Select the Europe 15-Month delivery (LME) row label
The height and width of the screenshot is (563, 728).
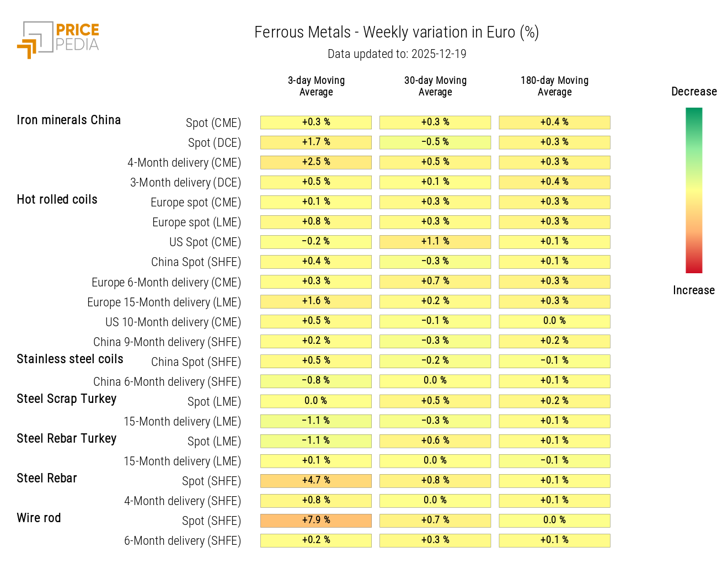[x=164, y=302]
